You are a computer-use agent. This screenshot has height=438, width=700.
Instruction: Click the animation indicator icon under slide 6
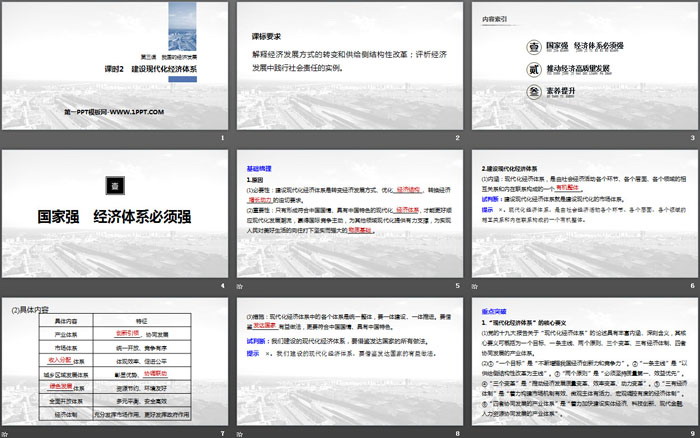477,286
